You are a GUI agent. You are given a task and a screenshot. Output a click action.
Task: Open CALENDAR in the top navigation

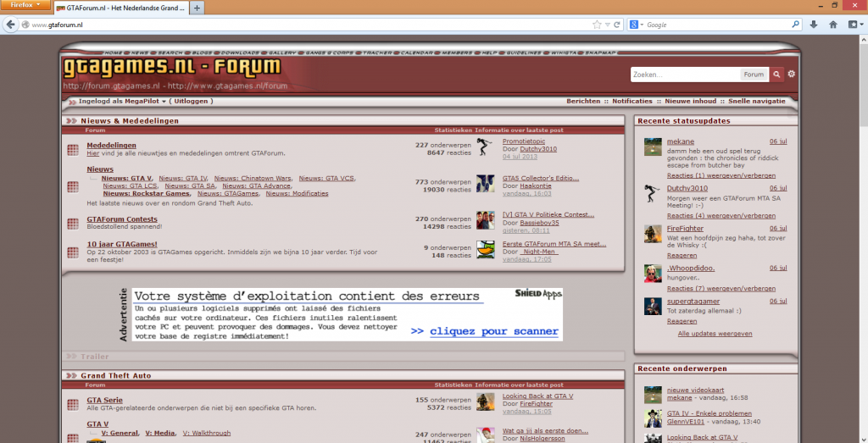click(416, 53)
